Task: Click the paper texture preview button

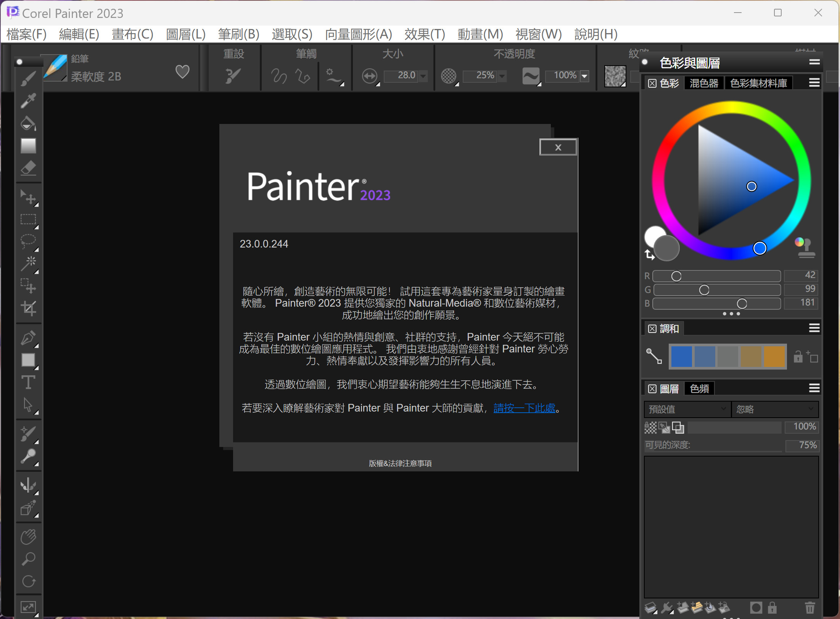Action: (615, 76)
